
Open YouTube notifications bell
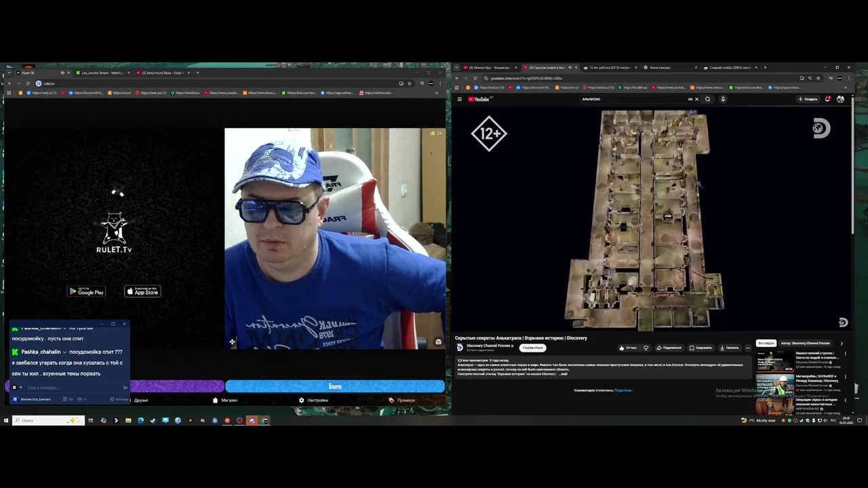[827, 99]
